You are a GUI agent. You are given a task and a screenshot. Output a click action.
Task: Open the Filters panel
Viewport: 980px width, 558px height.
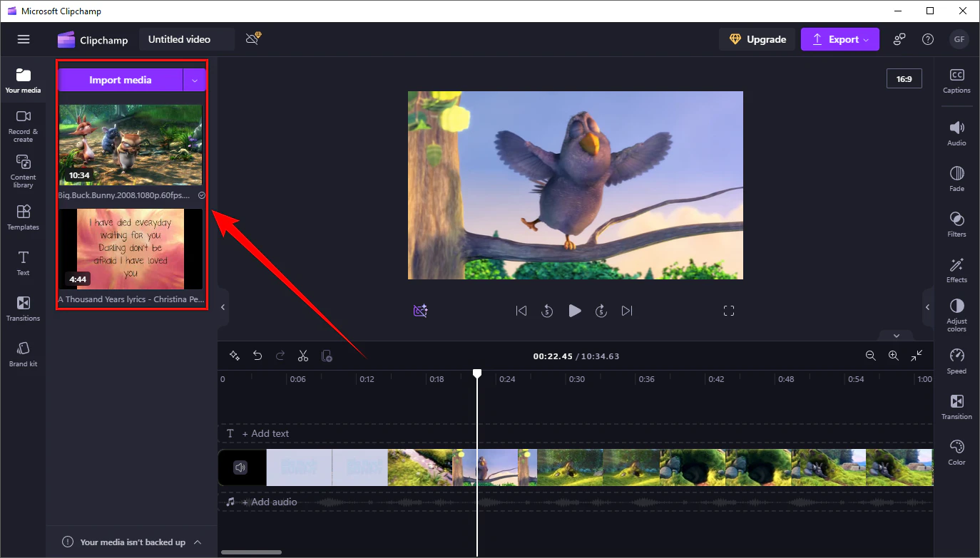(x=956, y=224)
